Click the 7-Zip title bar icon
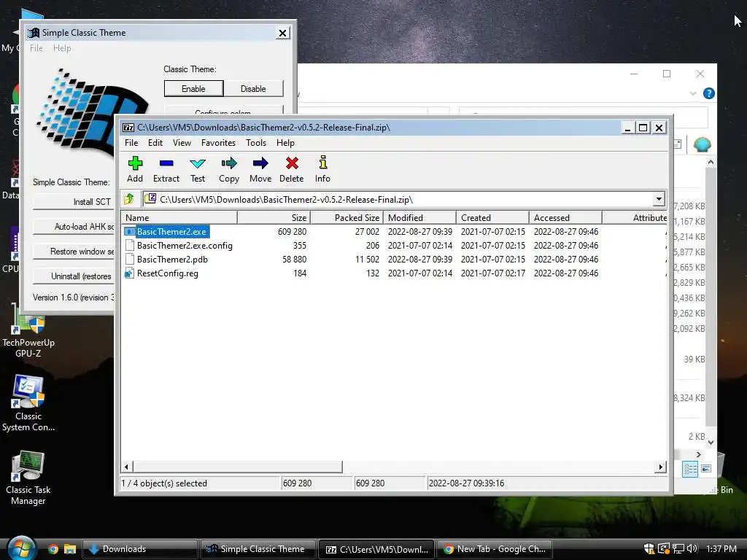 (128, 128)
